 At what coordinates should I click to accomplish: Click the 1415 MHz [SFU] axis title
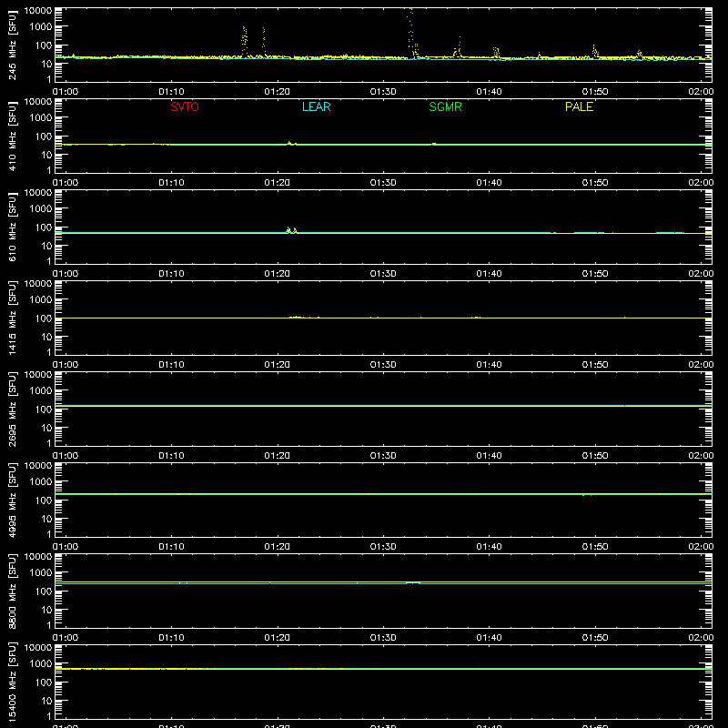tap(12, 318)
